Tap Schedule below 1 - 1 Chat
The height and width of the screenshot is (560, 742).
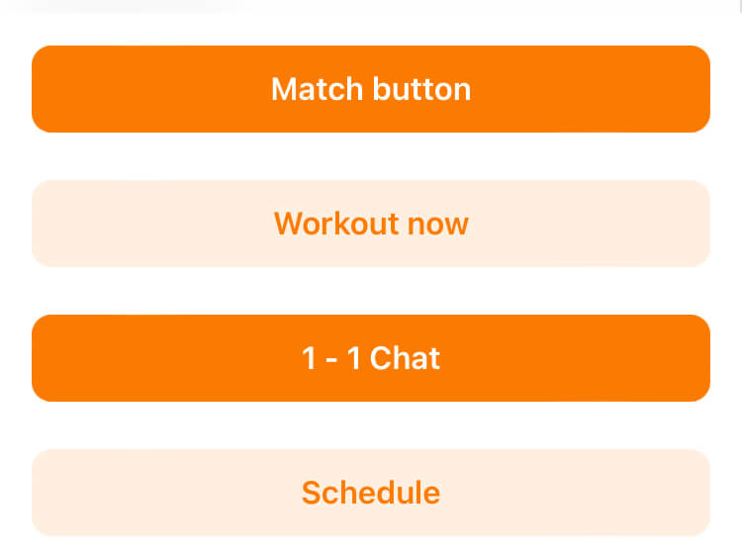pos(371,493)
